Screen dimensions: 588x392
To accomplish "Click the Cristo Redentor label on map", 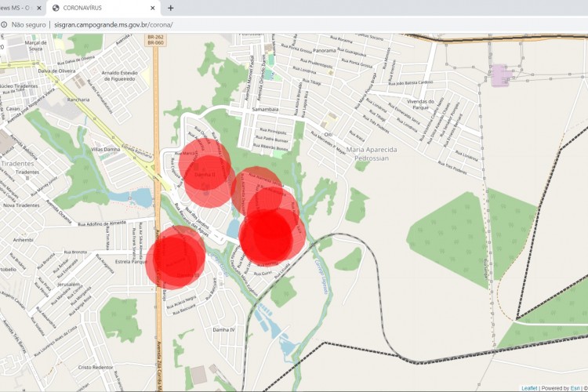I will coord(96,367).
